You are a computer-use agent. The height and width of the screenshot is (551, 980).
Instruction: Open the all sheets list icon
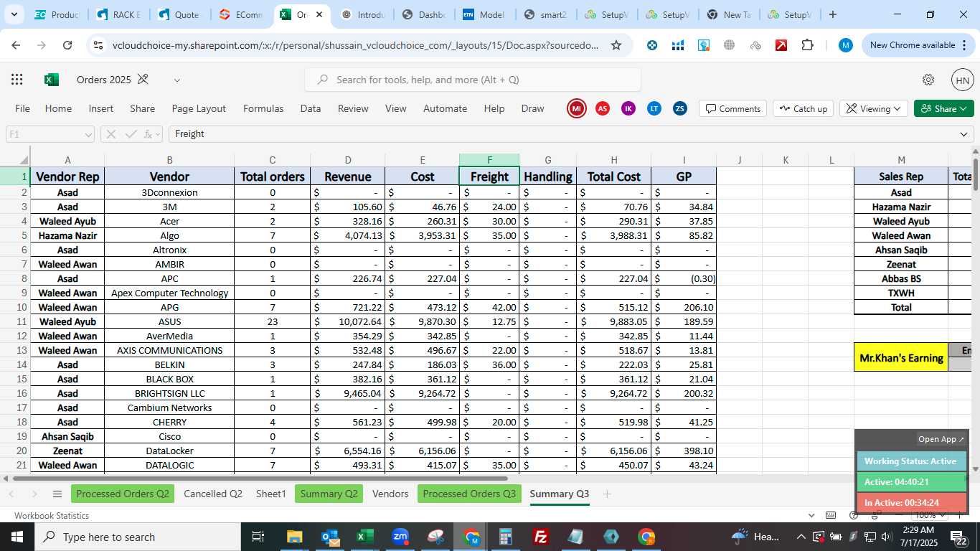point(57,494)
